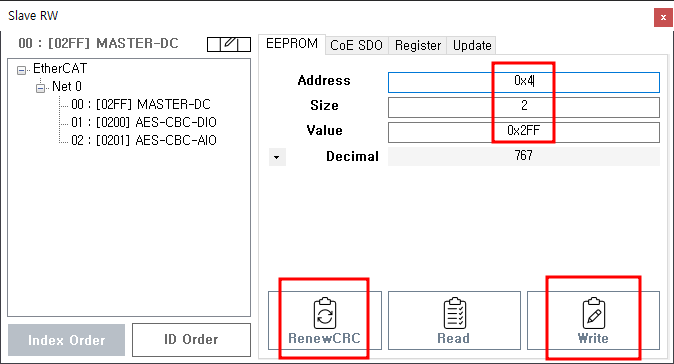Select 00 : [02FF] MASTER-DC in tree

141,104
